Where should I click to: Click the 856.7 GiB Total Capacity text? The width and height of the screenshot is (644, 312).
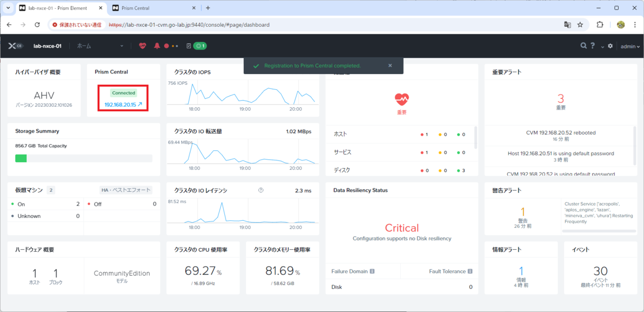41,146
